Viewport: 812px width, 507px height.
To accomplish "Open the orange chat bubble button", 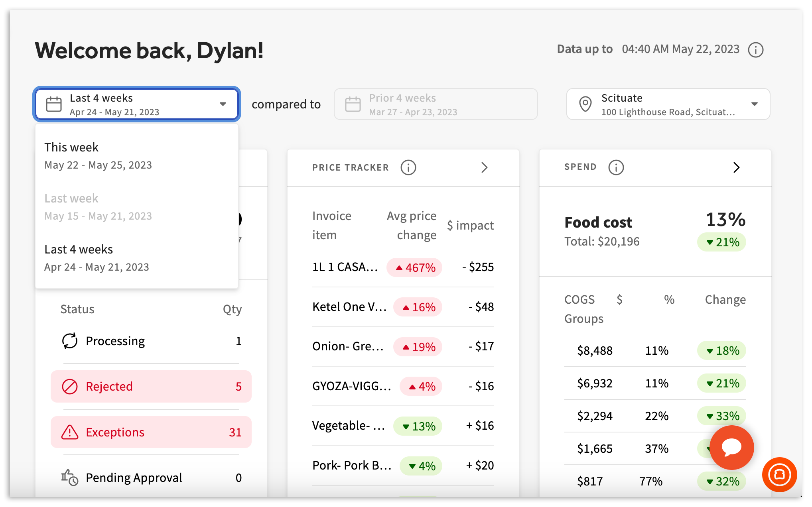I will pos(731,447).
